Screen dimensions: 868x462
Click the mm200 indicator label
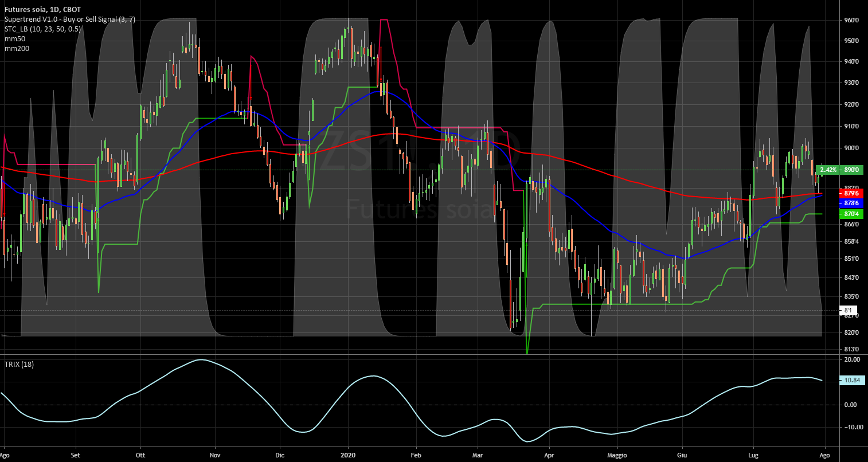[x=16, y=49]
